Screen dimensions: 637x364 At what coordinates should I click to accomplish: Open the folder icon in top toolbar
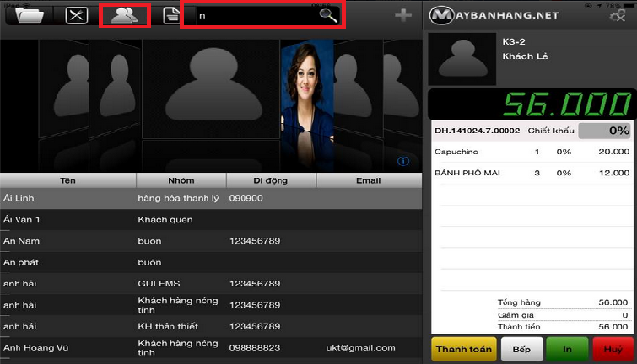(x=32, y=15)
